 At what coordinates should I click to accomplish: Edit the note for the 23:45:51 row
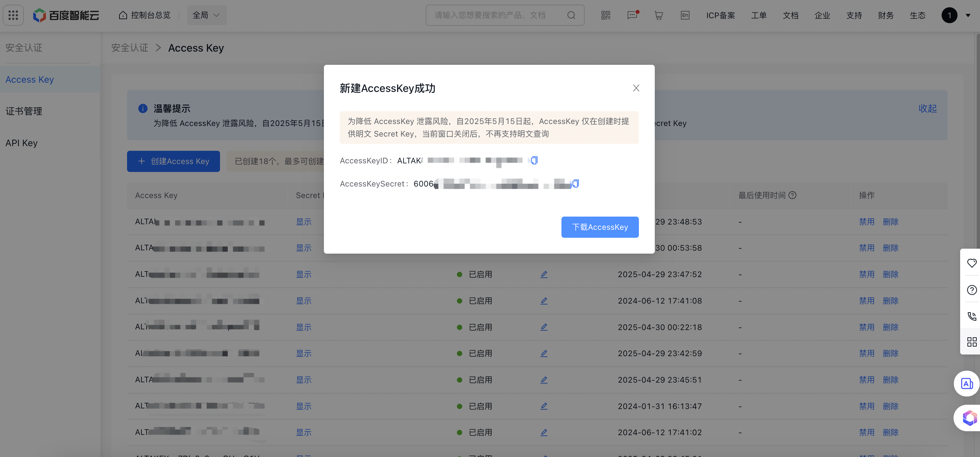pyautogui.click(x=544, y=380)
